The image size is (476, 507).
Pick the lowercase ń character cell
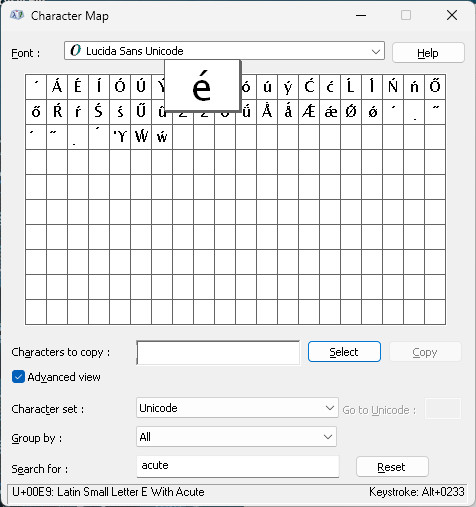pos(414,87)
